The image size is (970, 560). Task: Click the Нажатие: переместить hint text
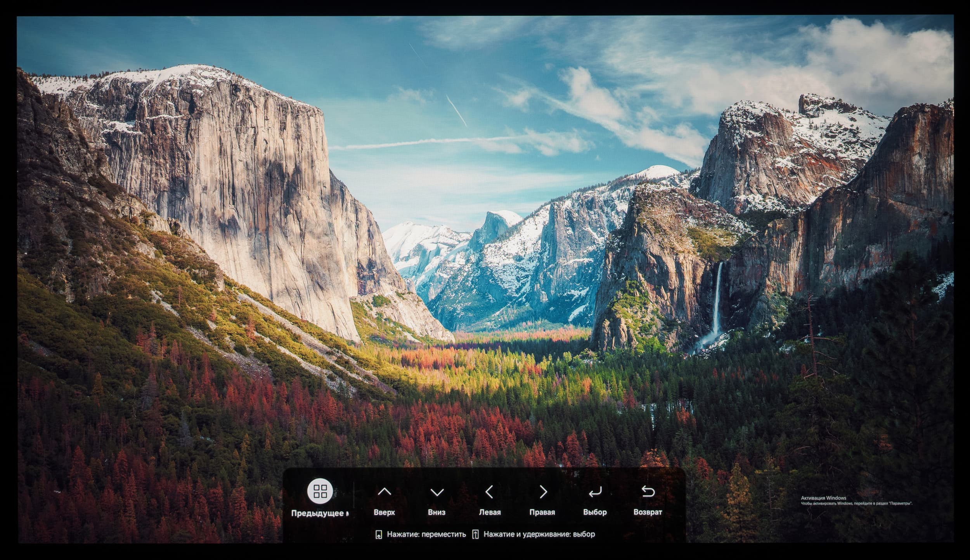coord(426,534)
